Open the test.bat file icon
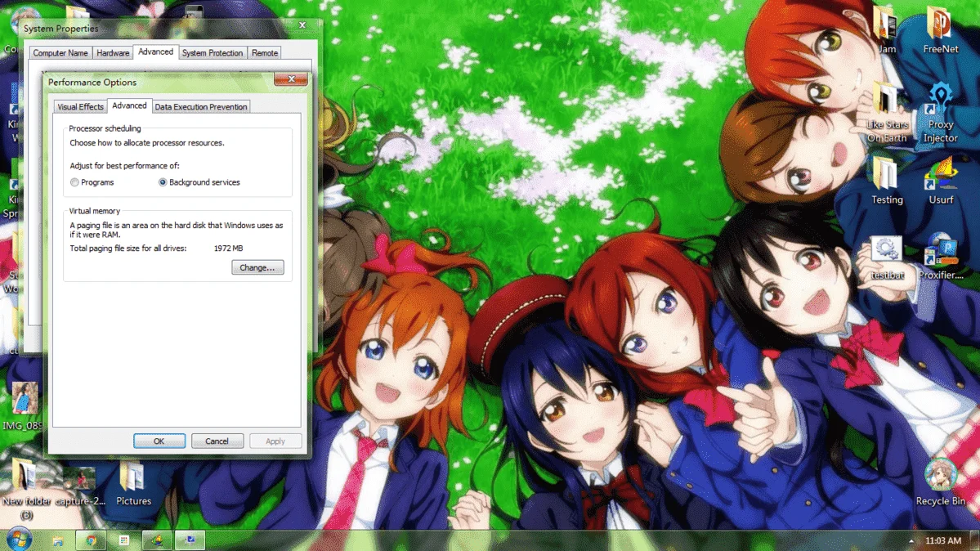The image size is (980, 551). pos(886,258)
